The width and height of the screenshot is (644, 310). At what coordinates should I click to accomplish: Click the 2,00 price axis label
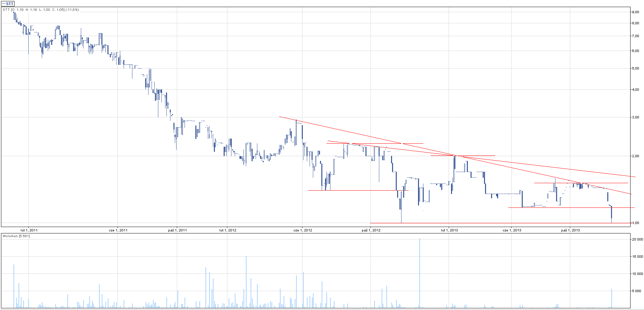pyautogui.click(x=635, y=156)
